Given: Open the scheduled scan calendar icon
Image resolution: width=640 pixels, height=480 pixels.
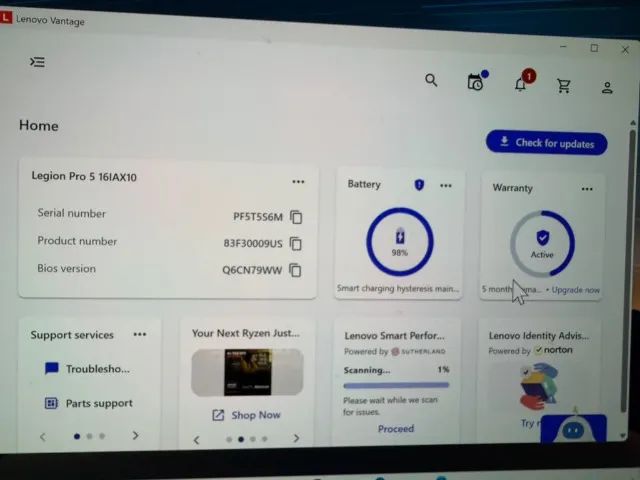Looking at the screenshot, I should 476,82.
